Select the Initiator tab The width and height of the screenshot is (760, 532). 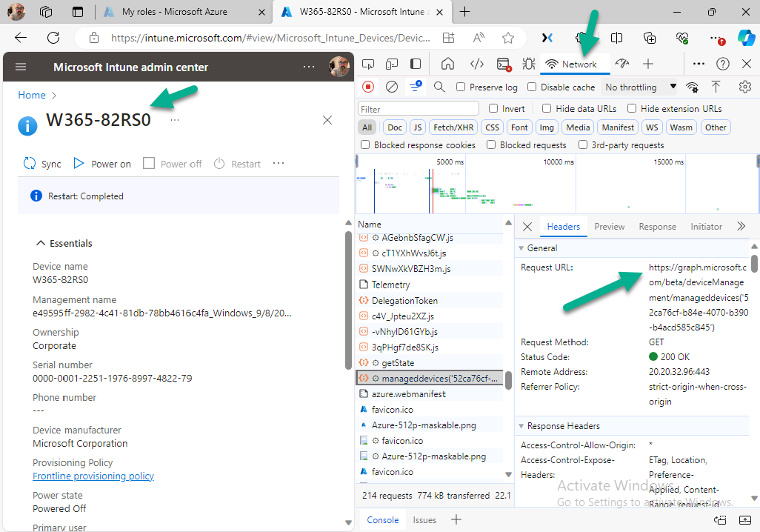tap(706, 227)
